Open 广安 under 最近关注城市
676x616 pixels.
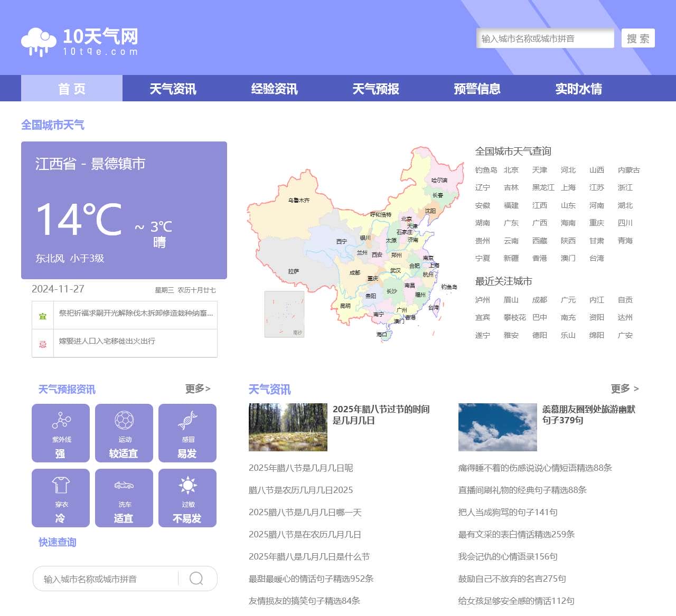[x=625, y=335]
